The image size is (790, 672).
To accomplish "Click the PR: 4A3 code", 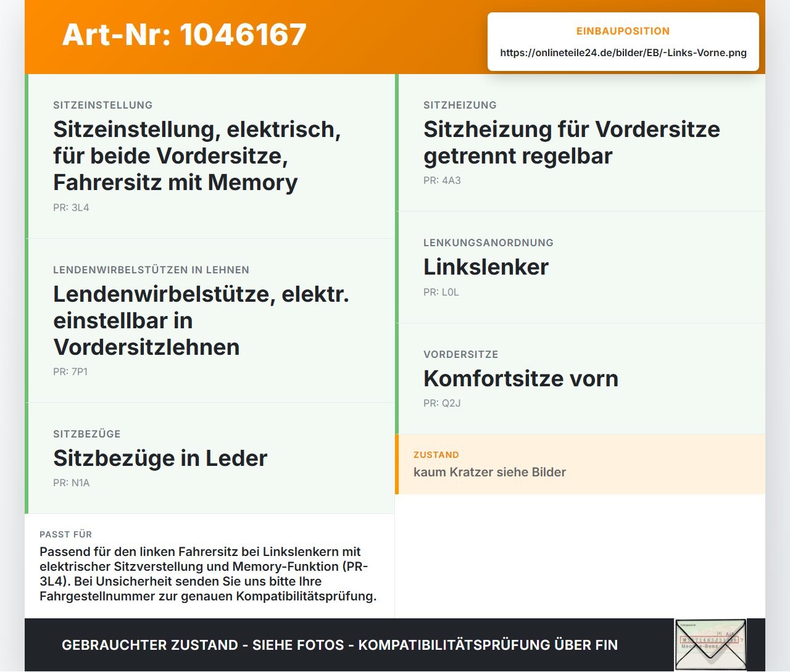I will [x=442, y=180].
